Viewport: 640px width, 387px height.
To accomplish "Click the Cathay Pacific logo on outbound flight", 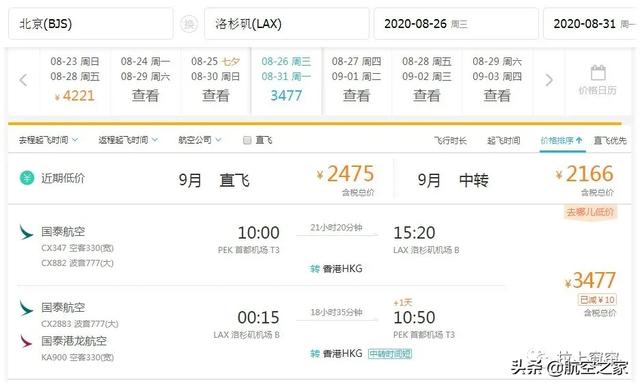I will pyautogui.click(x=26, y=231).
